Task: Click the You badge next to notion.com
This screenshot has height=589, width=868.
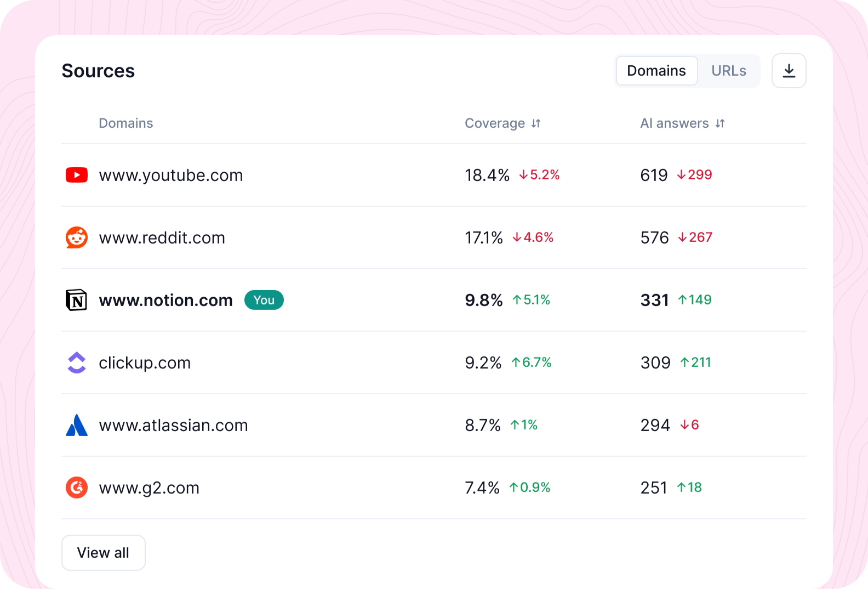Action: (264, 300)
